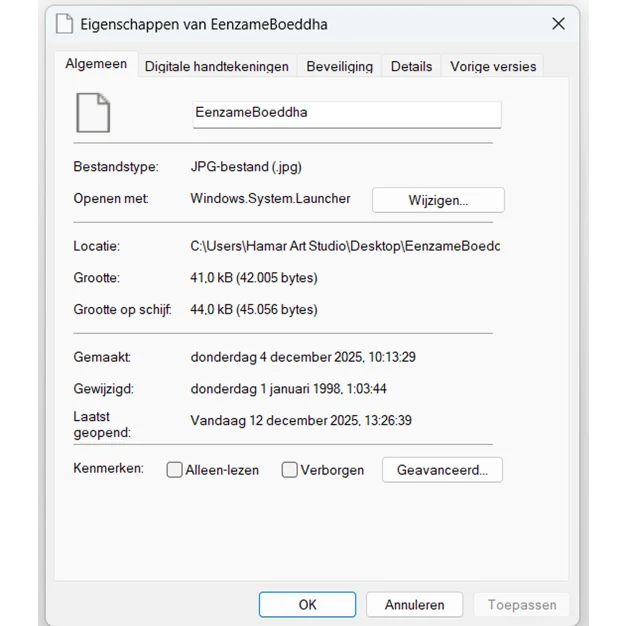Show the Vorige versies tab

(493, 66)
